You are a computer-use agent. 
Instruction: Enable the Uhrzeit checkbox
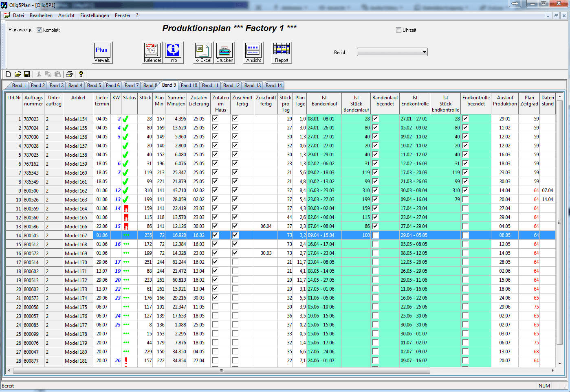tap(399, 30)
